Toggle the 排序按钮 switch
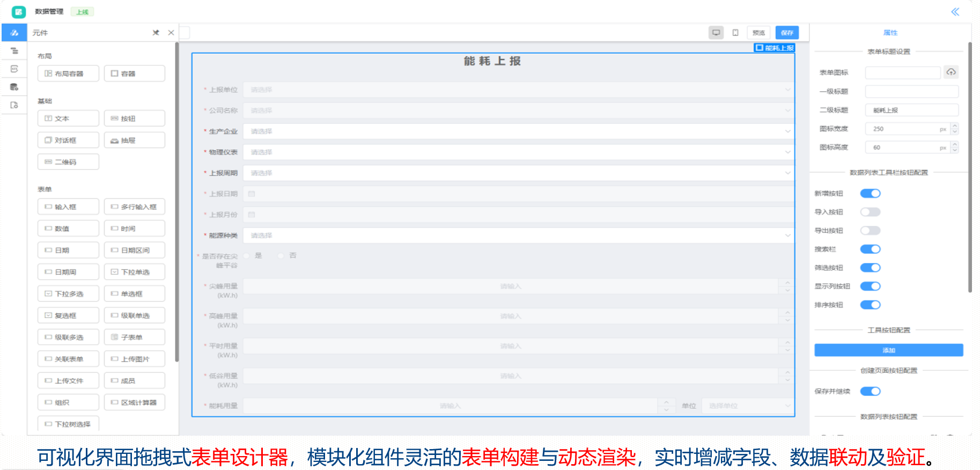This screenshot has height=470, width=980. coord(871,305)
